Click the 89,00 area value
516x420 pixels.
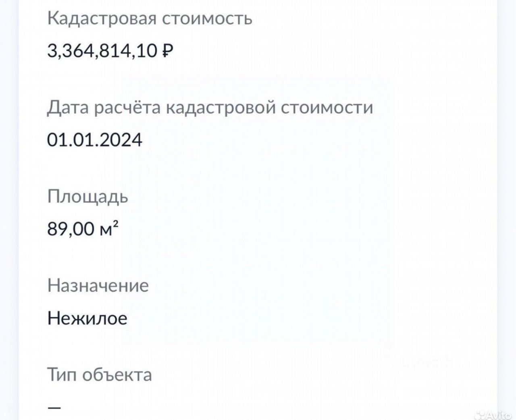tap(71, 229)
